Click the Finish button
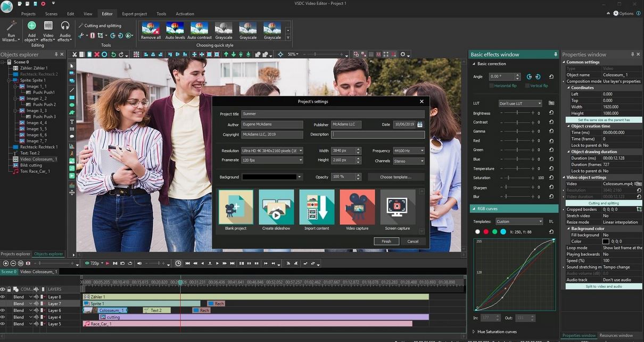Viewport: 644px width, 342px height. pyautogui.click(x=386, y=241)
